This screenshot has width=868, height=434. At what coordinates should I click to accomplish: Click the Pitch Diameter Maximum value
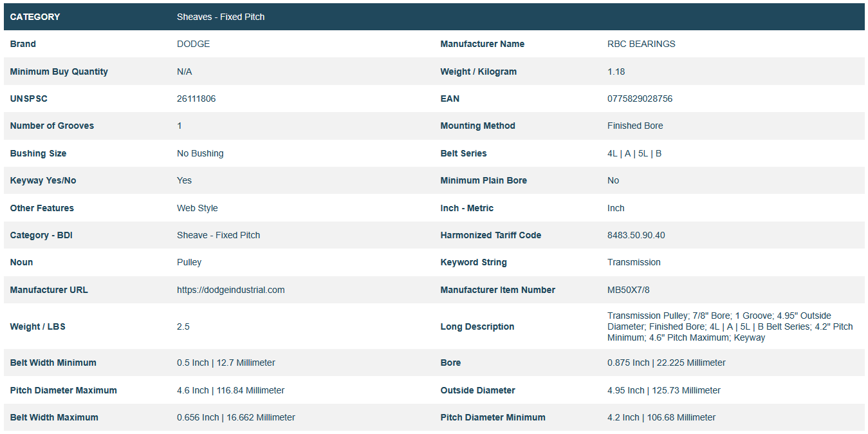click(230, 390)
